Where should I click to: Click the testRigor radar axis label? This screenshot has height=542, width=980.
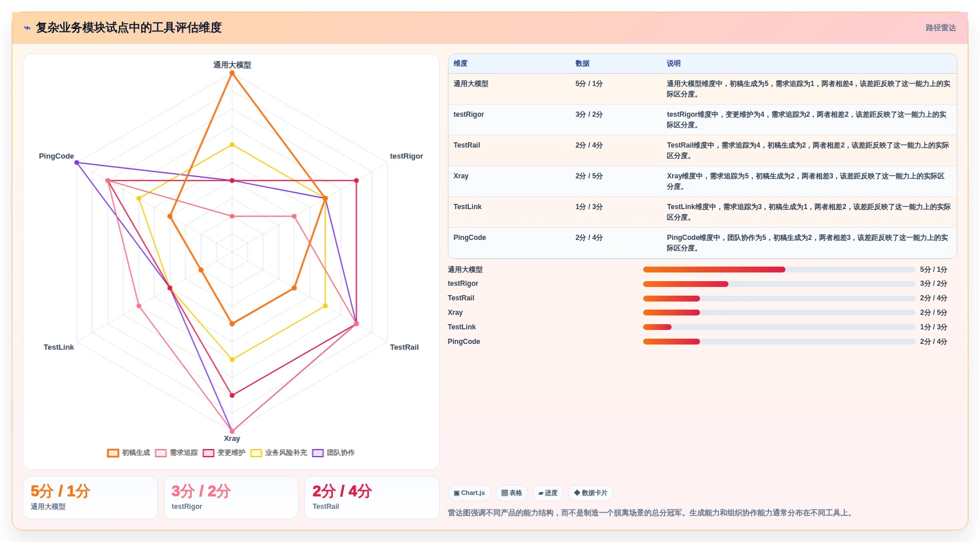click(406, 156)
